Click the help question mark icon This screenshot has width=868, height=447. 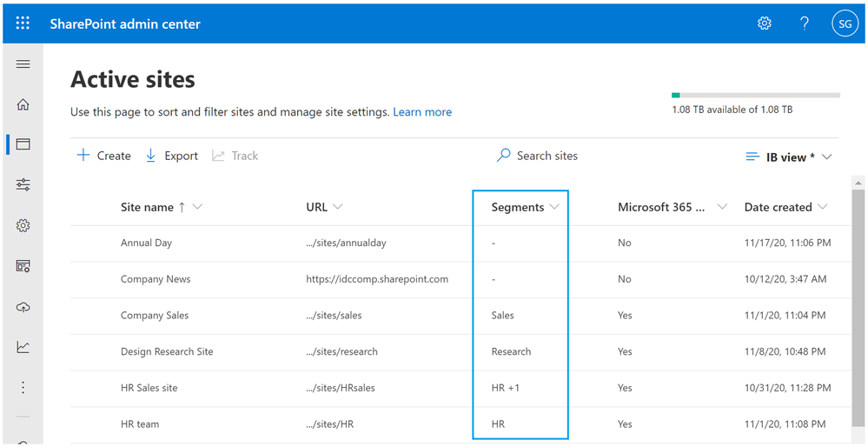tap(805, 23)
